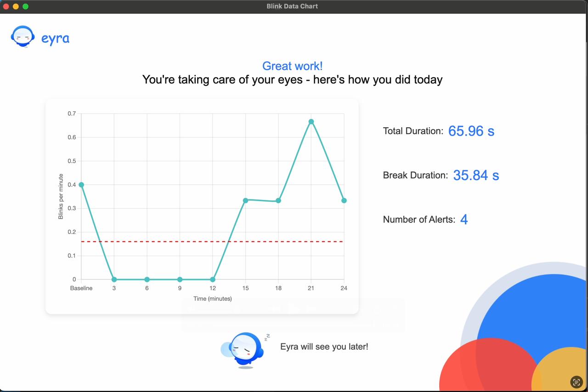588x392 pixels.
Task: Click the "Number of Alerts:" label
Action: [419, 220]
